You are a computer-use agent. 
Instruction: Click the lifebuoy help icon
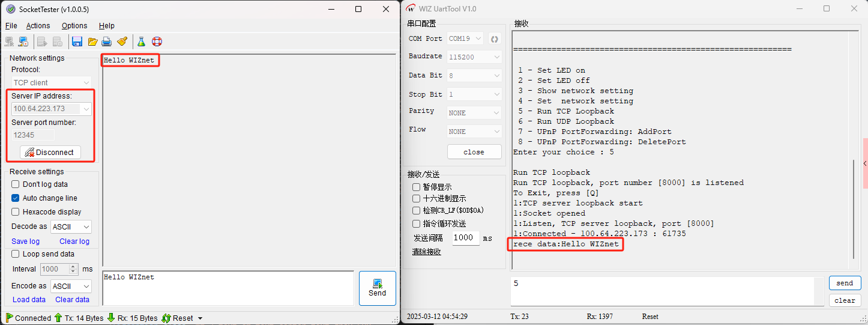tap(157, 41)
